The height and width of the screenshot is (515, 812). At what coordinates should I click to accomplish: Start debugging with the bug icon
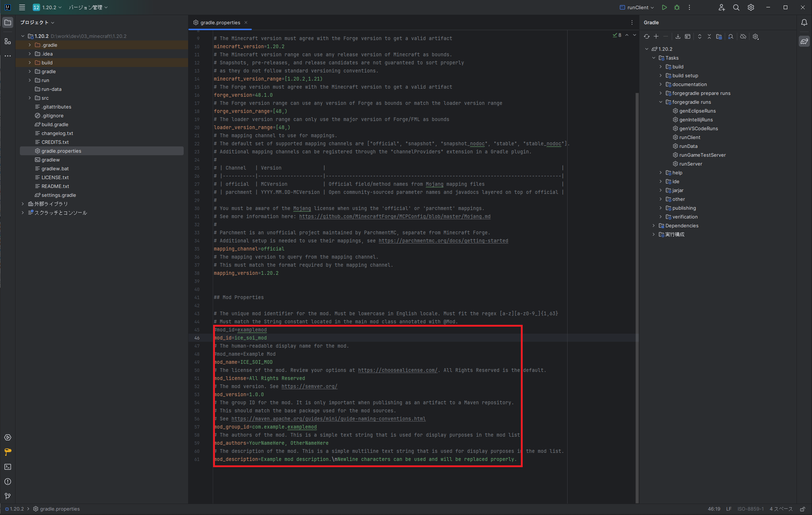[677, 7]
